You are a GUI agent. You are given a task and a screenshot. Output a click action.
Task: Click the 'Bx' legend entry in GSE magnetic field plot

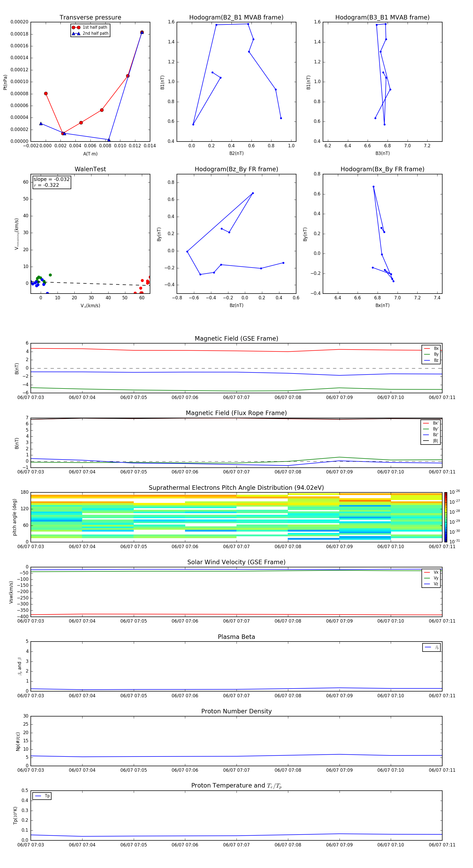click(431, 349)
